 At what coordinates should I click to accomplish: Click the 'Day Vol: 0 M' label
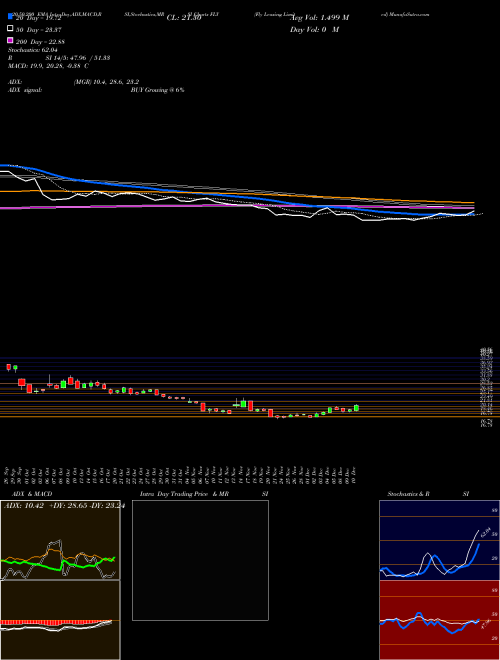coord(315,29)
